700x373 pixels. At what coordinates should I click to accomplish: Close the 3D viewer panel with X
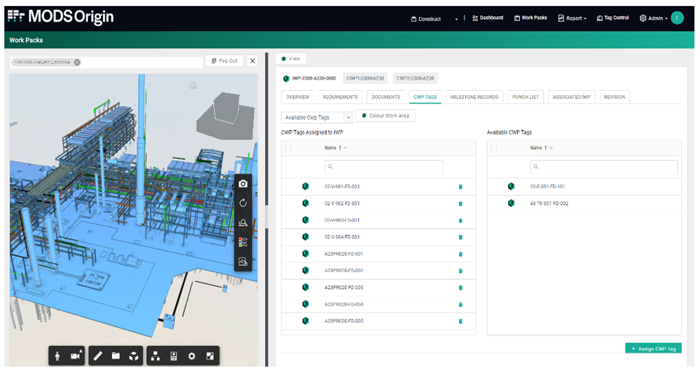click(x=252, y=61)
